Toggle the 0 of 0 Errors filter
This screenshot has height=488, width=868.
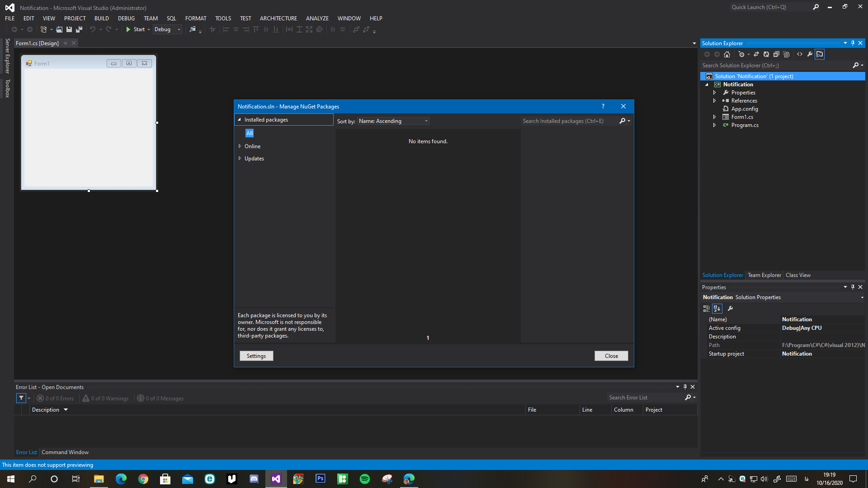55,399
